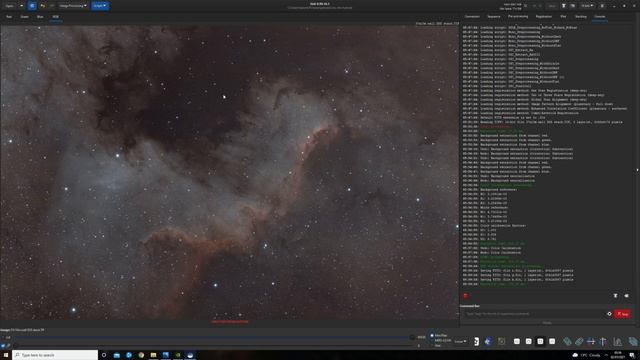Click the taskbar search box

[x=55, y=355]
